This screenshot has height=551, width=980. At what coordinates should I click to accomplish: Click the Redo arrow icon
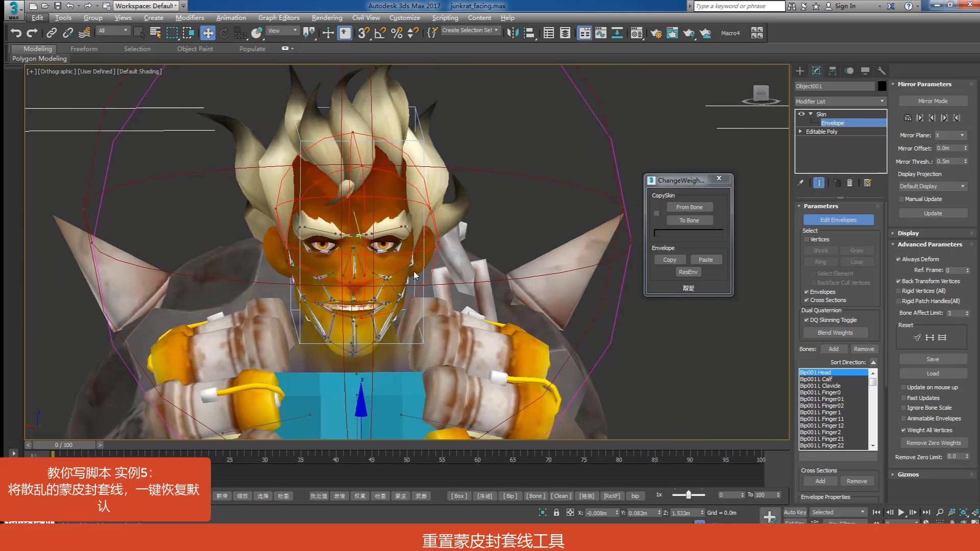pyautogui.click(x=32, y=33)
